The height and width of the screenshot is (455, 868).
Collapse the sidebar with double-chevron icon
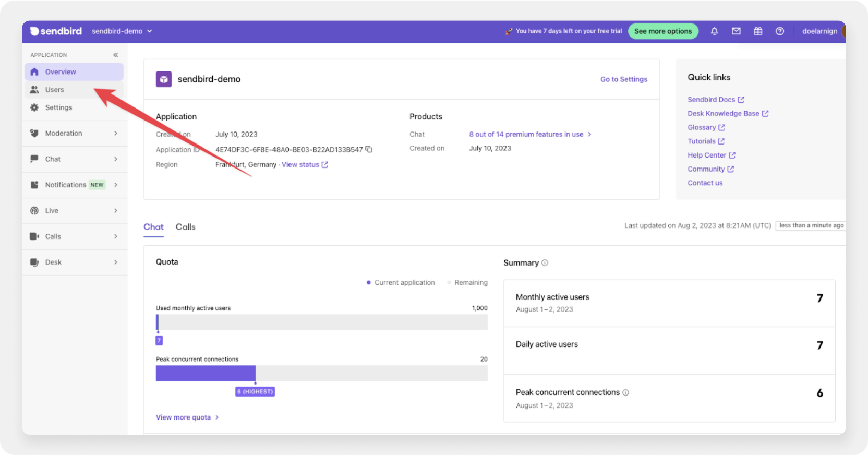(115, 55)
